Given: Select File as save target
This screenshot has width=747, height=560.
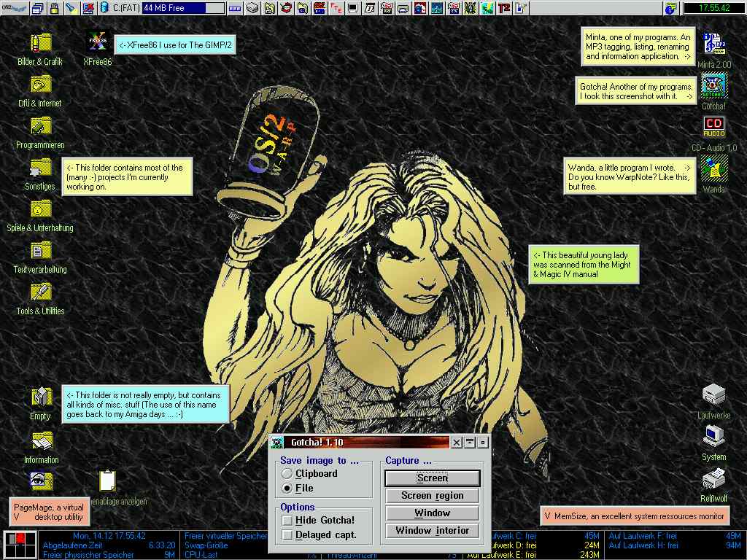Looking at the screenshot, I should coord(298,488).
